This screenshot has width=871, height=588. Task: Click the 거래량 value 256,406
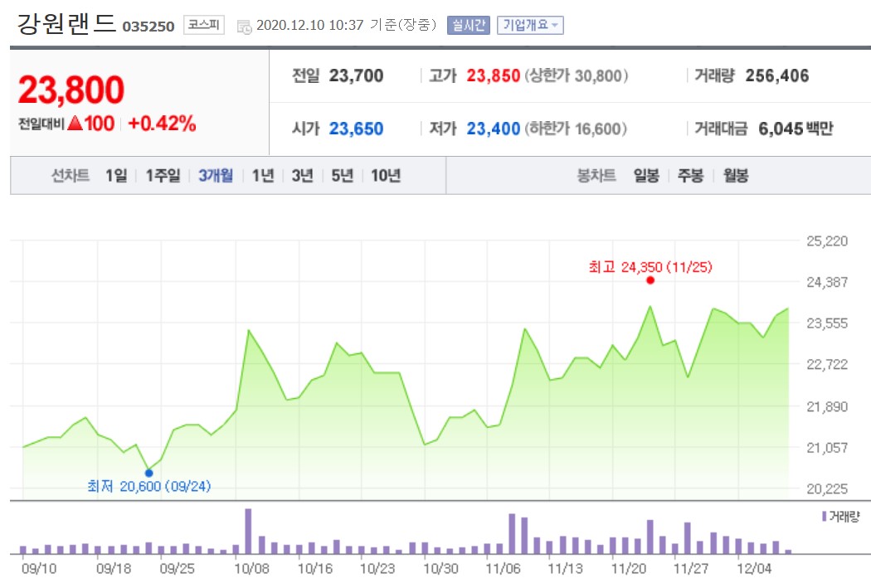(777, 75)
